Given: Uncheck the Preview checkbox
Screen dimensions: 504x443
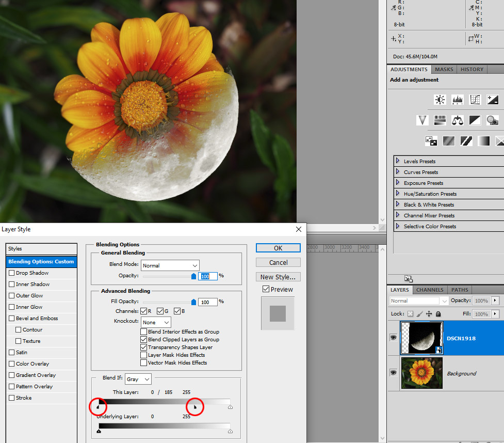Looking at the screenshot, I should pyautogui.click(x=266, y=290).
